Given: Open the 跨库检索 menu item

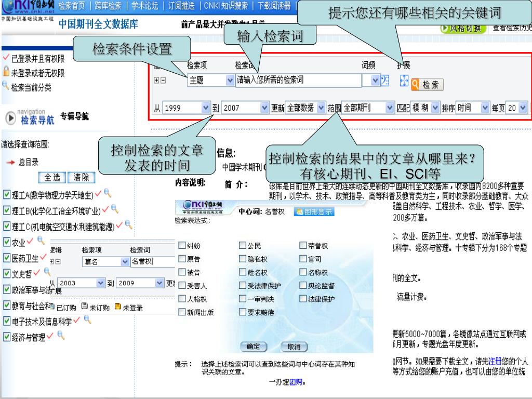Looking at the screenshot, I should [108, 6].
